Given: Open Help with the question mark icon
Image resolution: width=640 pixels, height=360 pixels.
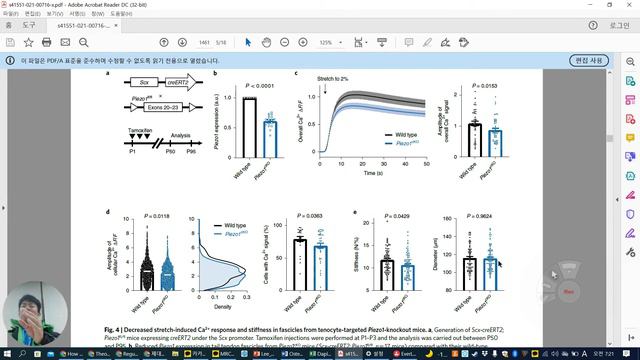Looking at the screenshot, I should coord(593,25).
